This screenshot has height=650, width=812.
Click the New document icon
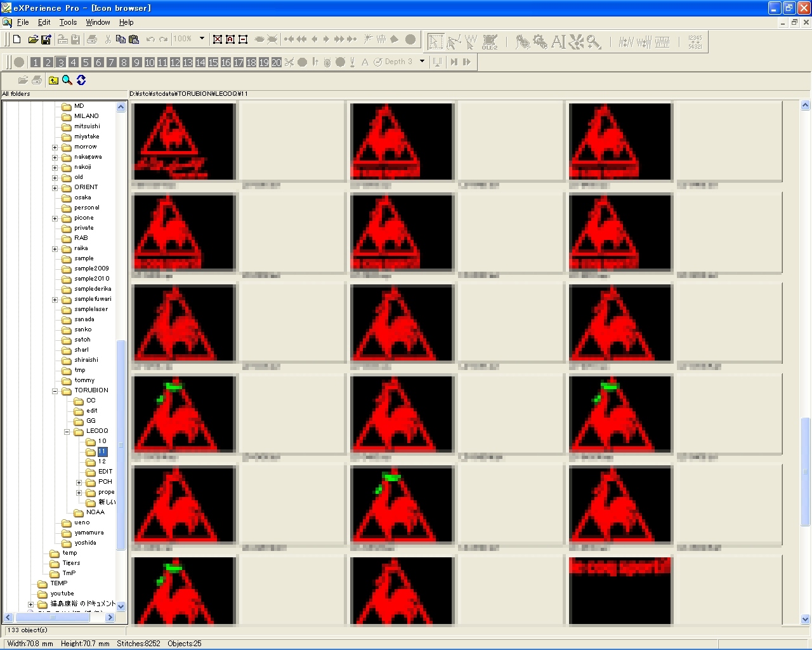click(x=17, y=39)
